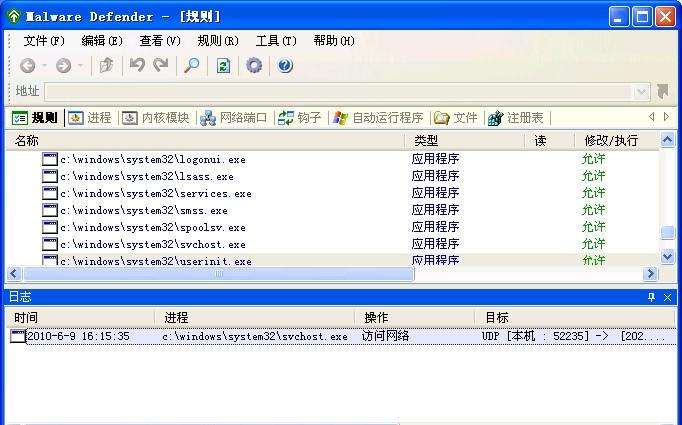
Task: Open options via the gear icon
Action: coord(254,66)
